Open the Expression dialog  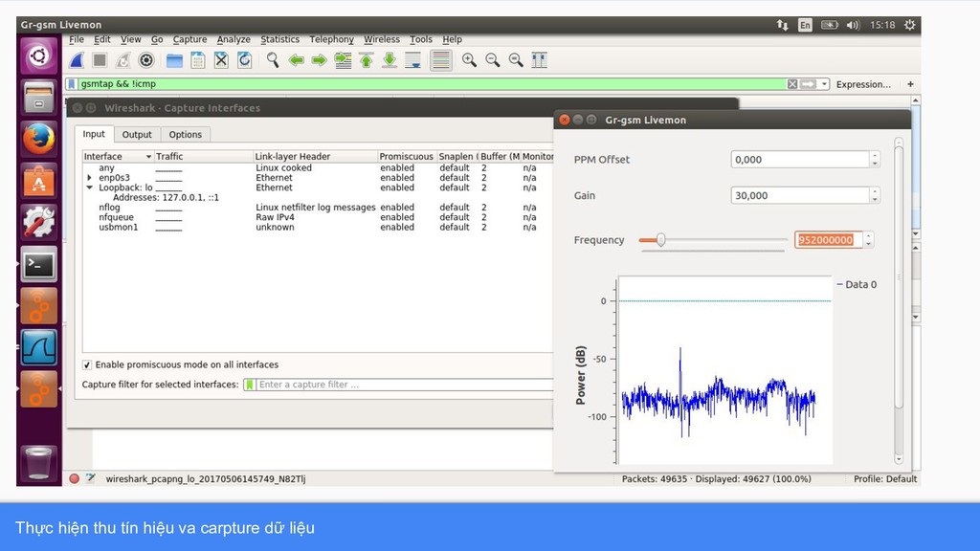863,84
